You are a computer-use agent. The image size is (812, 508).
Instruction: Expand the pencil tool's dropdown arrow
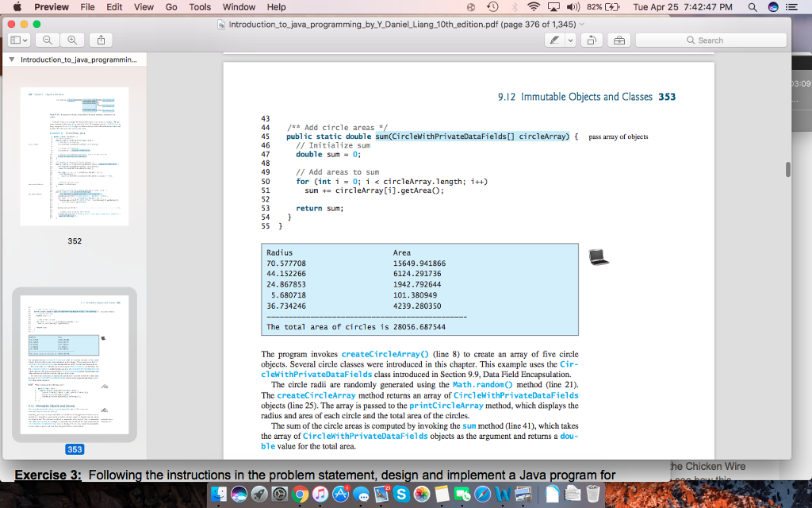pos(569,38)
